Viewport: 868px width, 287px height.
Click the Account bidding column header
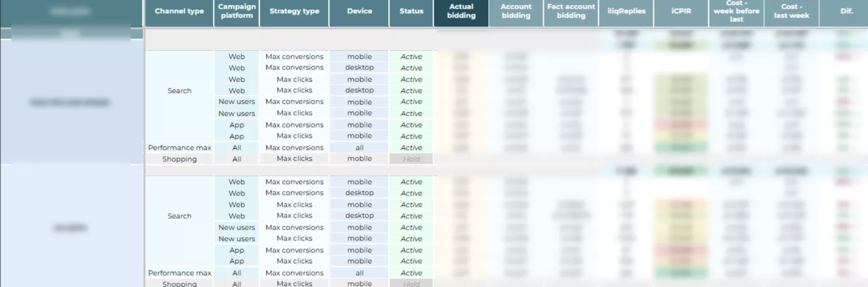516,11
